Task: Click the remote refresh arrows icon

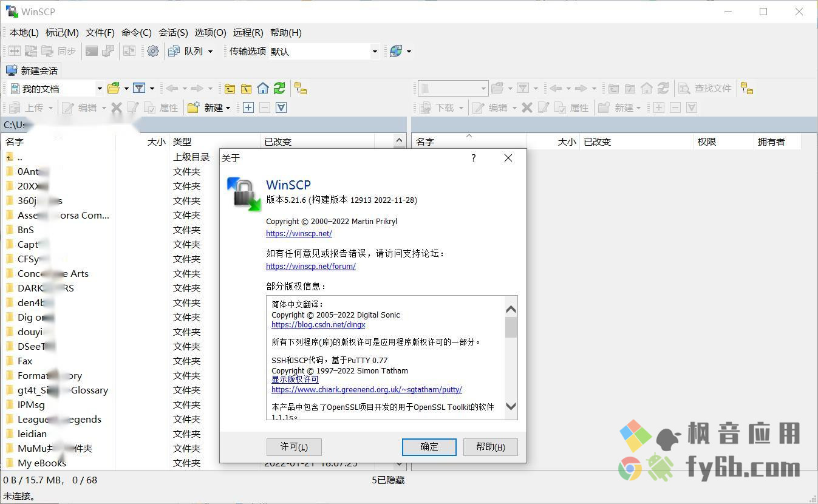Action: tap(663, 89)
